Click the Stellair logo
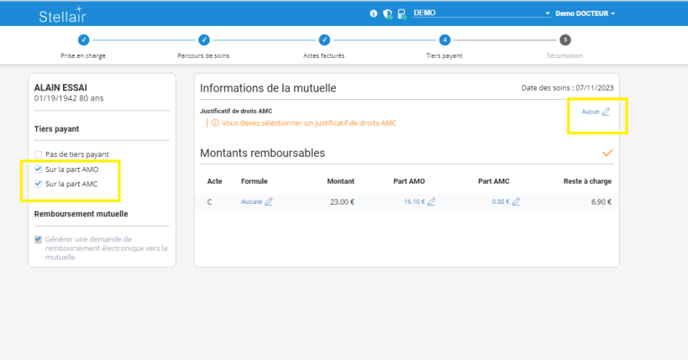Viewport: 688px width, 360px height. (62, 15)
